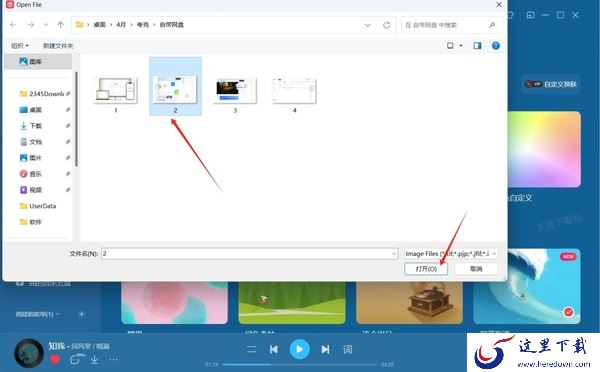Select 夸克 in the address breadcrumb
Image resolution: width=600 pixels, height=372 pixels.
pyautogui.click(x=142, y=25)
